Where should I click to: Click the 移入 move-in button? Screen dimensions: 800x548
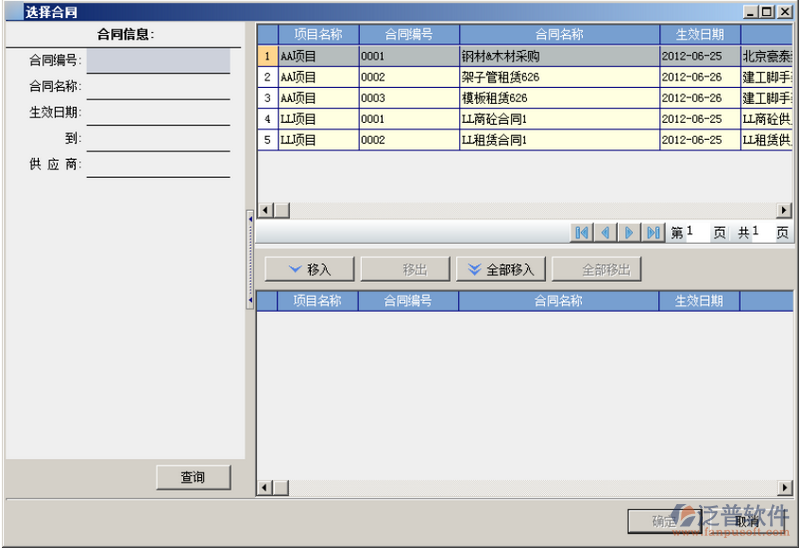tap(308, 269)
